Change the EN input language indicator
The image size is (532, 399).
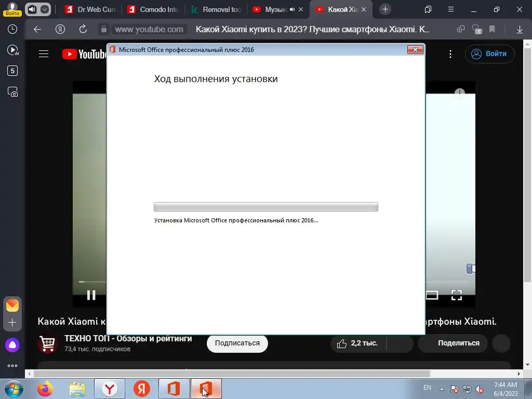point(427,388)
